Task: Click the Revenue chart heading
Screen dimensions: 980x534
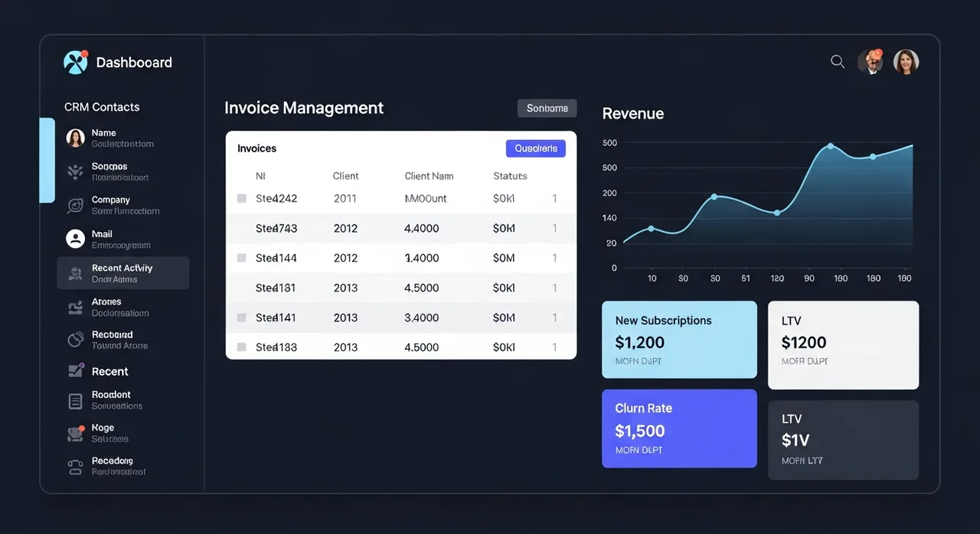Action: click(633, 113)
